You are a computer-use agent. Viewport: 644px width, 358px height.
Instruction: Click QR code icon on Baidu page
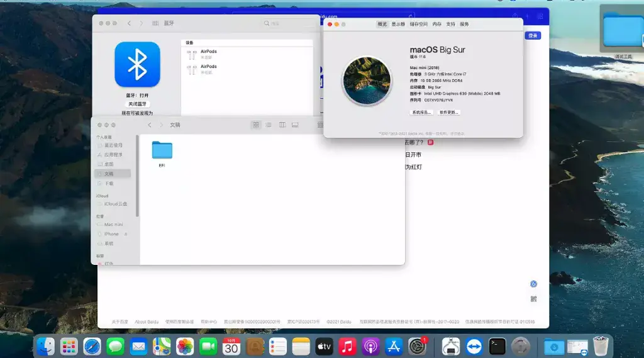[533, 299]
